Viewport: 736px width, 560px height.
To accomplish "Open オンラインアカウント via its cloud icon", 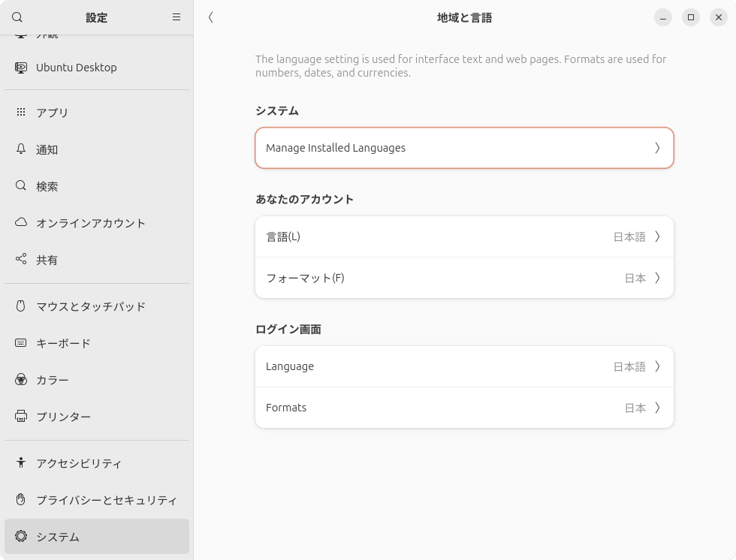I will point(20,223).
